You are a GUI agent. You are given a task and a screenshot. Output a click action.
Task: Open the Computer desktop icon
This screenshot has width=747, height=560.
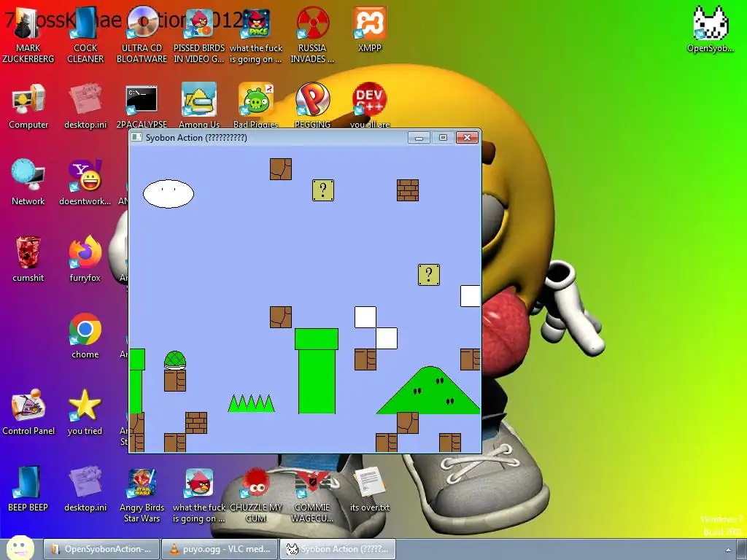pyautogui.click(x=28, y=106)
